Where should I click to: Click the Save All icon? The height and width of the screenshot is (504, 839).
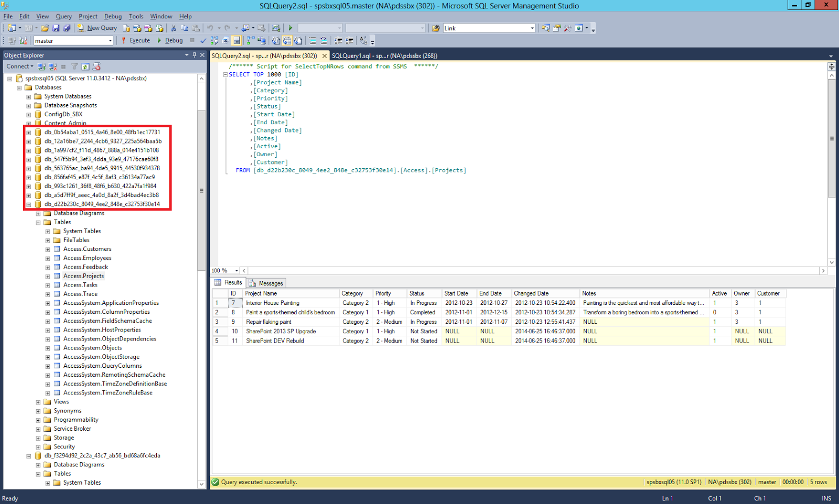pyautogui.click(x=67, y=28)
